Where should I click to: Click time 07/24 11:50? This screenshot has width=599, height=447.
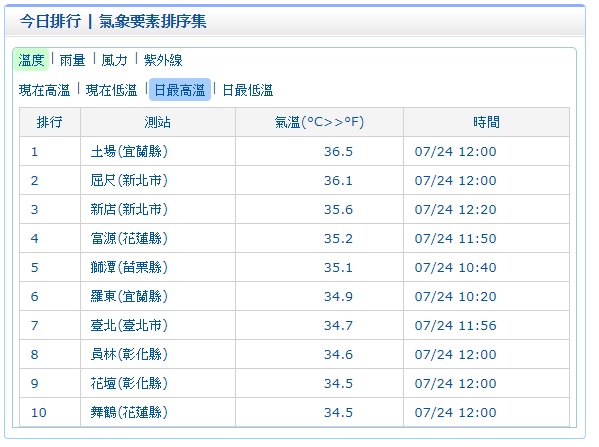[455, 239]
